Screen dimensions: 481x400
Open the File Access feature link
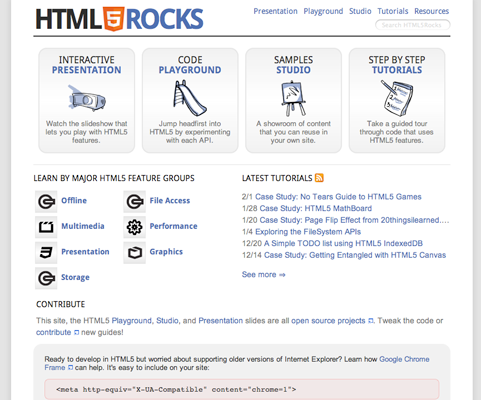point(170,201)
